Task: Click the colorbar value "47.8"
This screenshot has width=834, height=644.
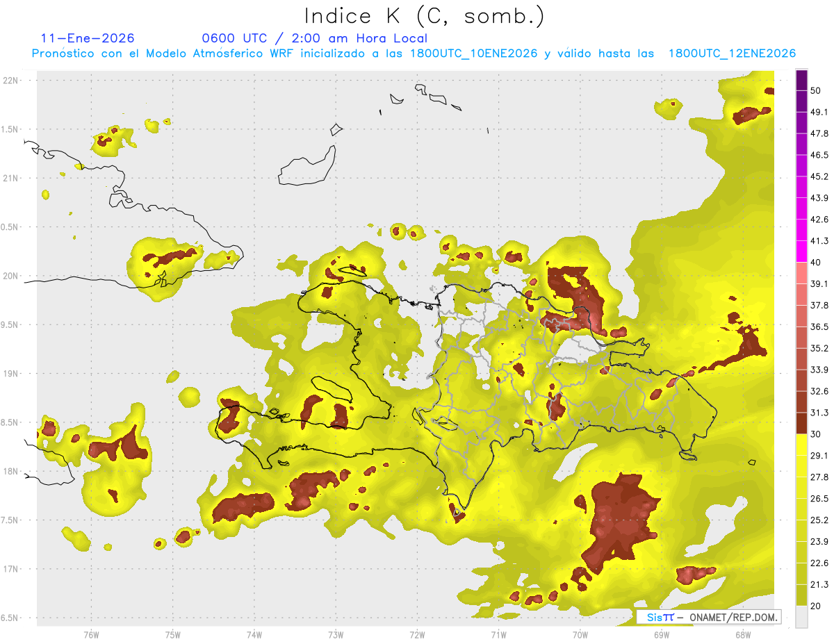Action: (x=819, y=133)
